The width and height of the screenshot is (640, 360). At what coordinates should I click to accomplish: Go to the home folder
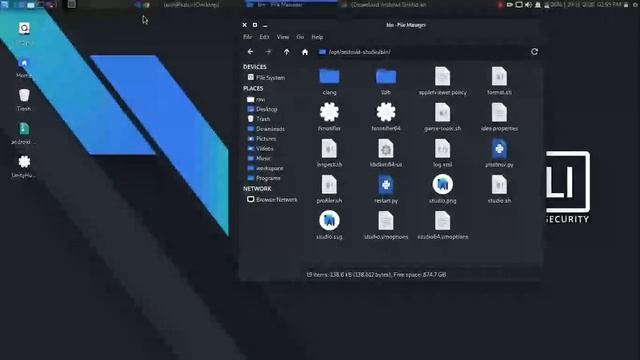pos(305,52)
